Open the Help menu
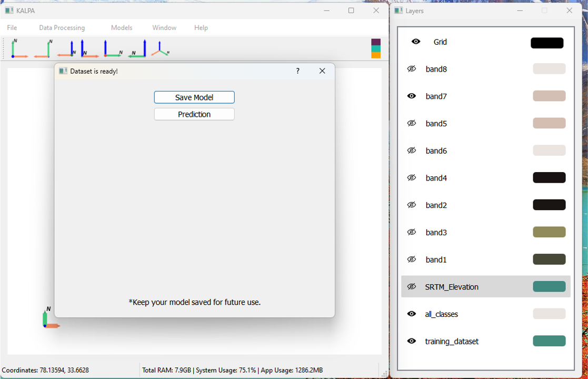 pyautogui.click(x=201, y=28)
